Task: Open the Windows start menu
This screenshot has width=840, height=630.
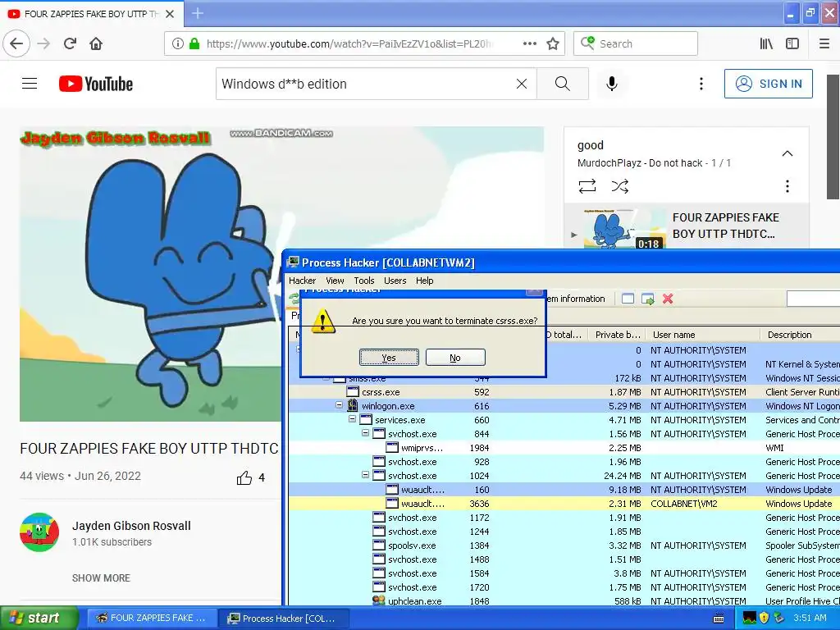Action: [x=39, y=618]
